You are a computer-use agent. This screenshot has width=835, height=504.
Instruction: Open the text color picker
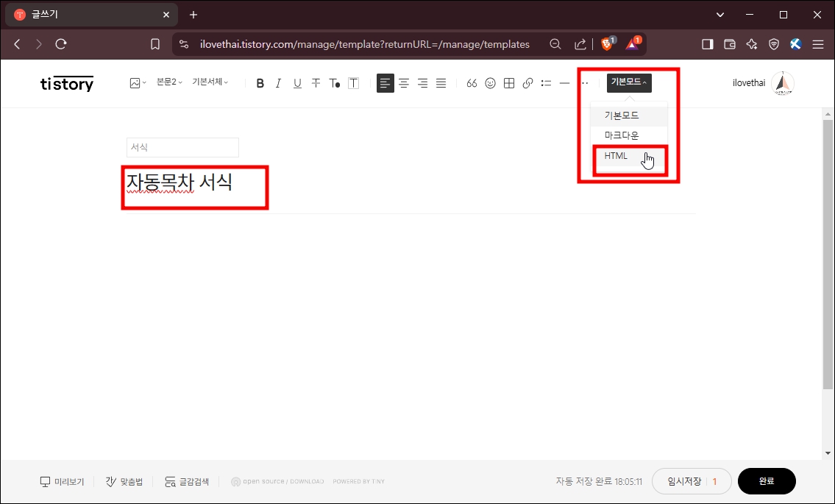point(334,83)
